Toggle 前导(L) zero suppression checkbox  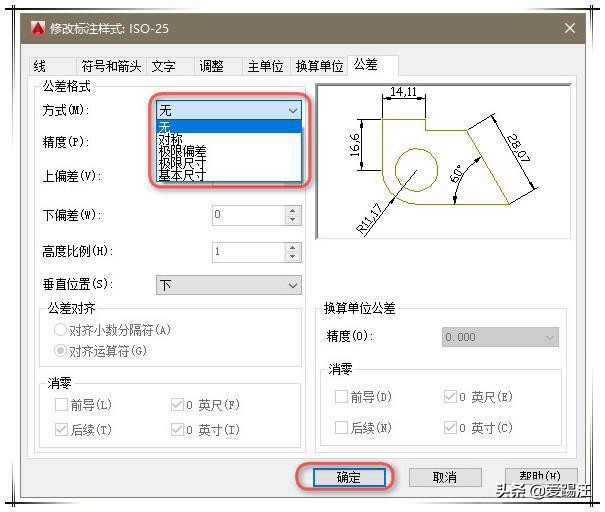tap(61, 405)
